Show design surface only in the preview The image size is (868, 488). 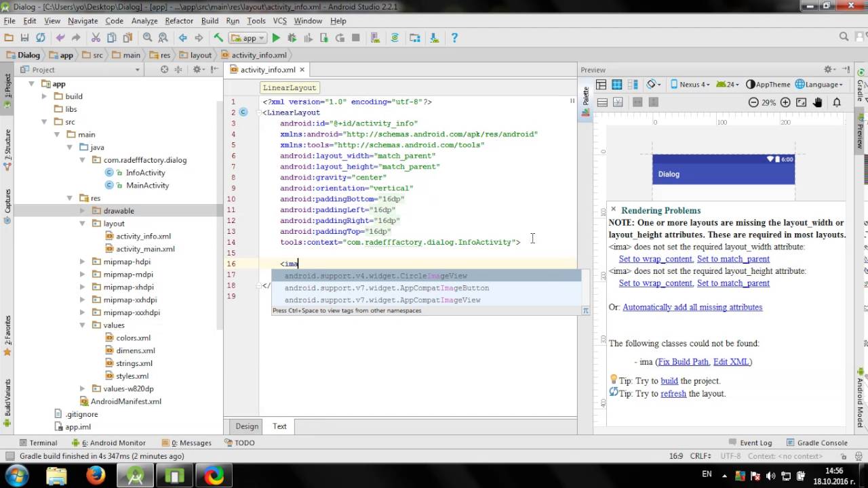(601, 85)
